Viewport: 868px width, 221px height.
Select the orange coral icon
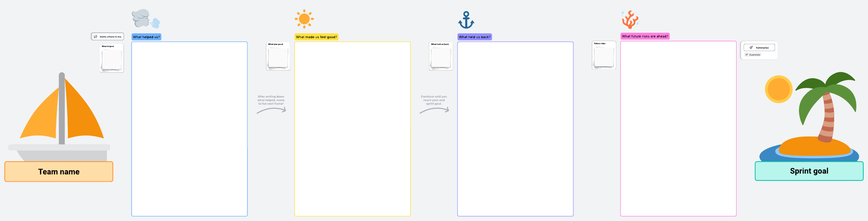(630, 20)
